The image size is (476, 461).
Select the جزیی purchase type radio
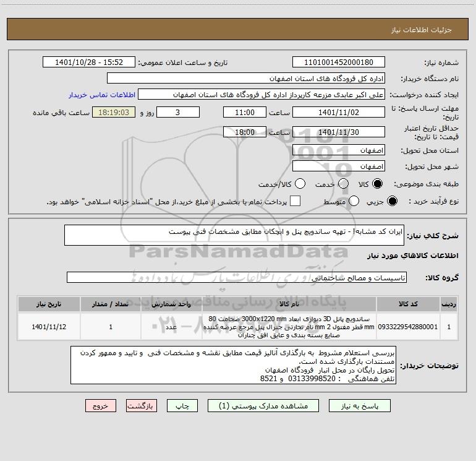tap(392, 201)
